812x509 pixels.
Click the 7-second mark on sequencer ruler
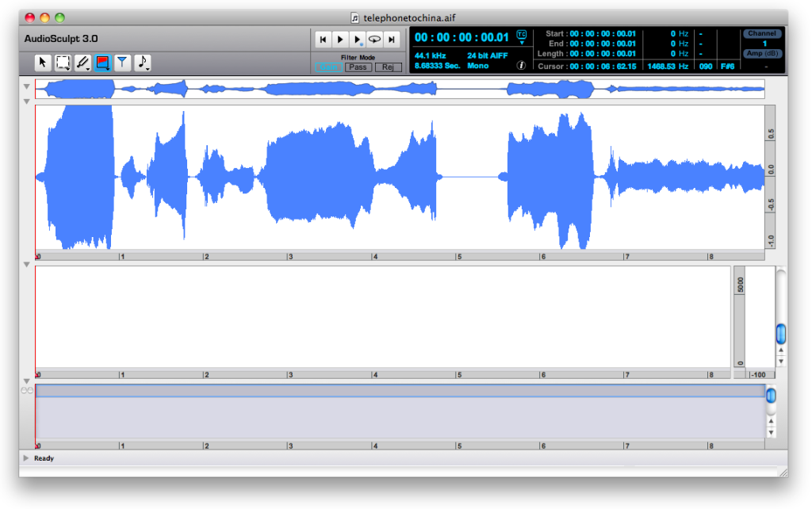(x=626, y=446)
